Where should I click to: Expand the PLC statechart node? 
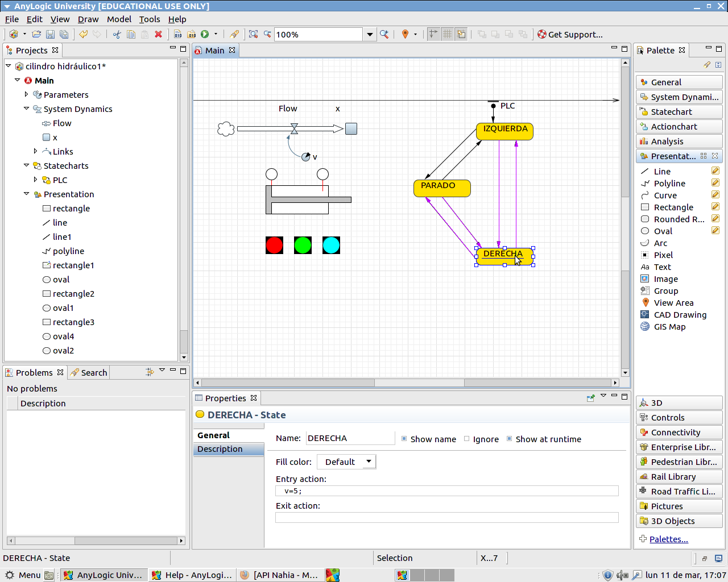point(35,180)
